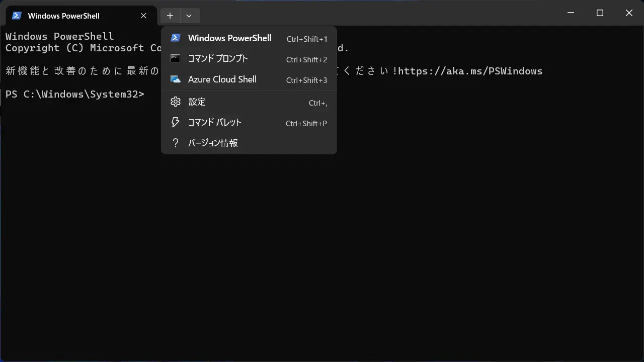Open コマンド パレット via its Ctrl+Shift+P shortcut text

306,123
